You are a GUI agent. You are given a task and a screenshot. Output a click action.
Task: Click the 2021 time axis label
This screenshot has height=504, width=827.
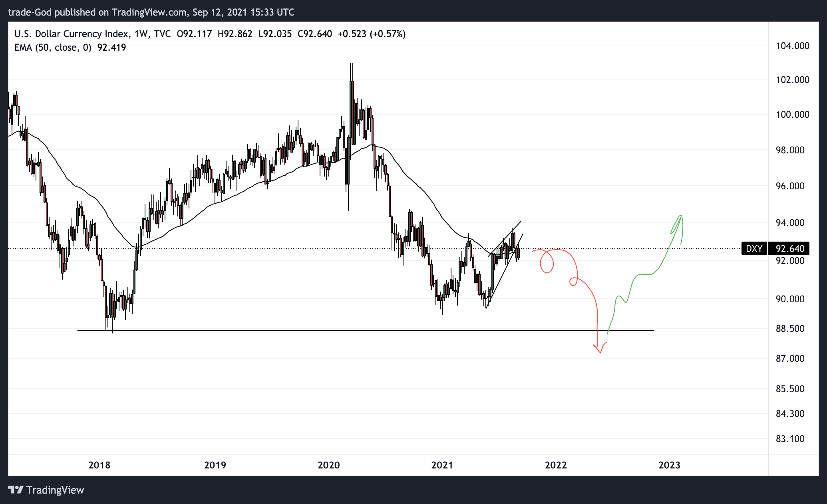click(x=442, y=465)
